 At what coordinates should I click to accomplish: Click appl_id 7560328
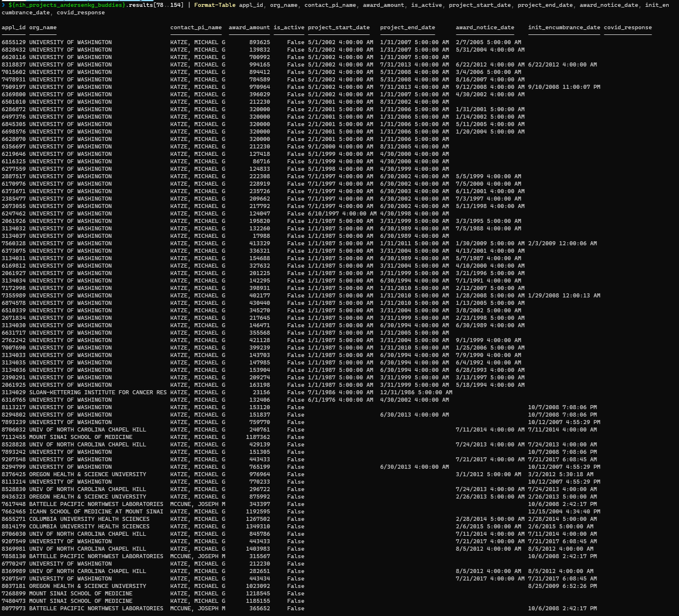pyautogui.click(x=13, y=244)
